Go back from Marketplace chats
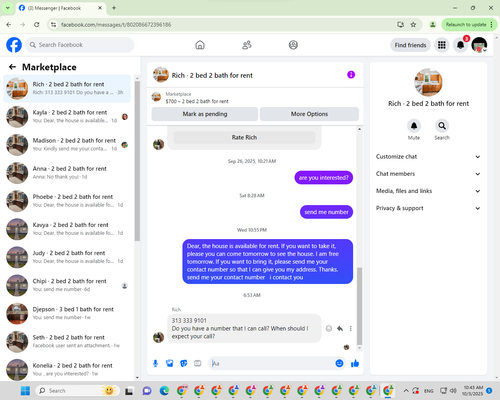This screenshot has height=400, width=500. 12,67
